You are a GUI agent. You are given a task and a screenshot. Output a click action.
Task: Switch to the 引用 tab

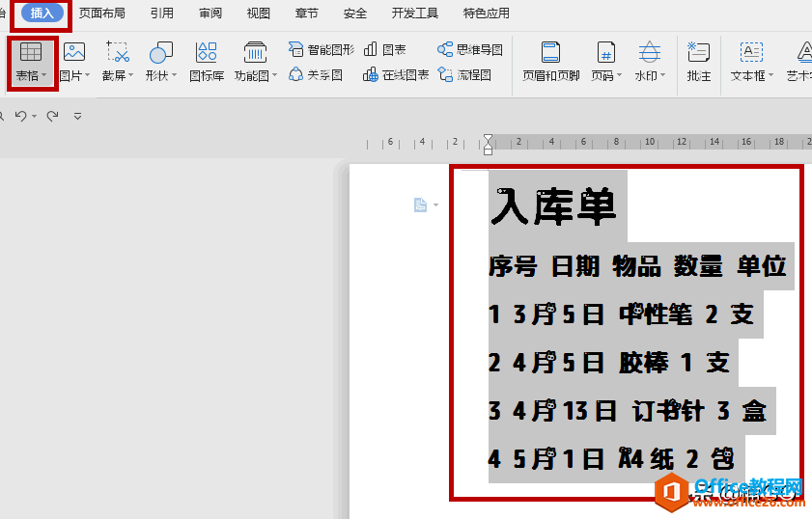[x=162, y=13]
